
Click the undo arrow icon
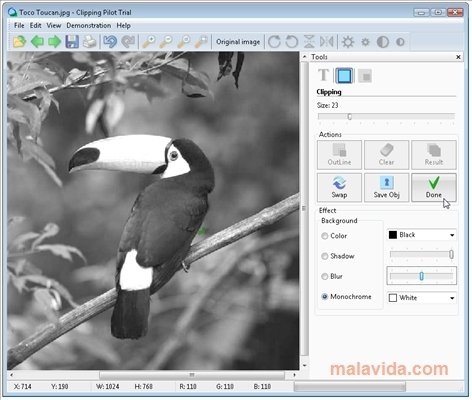110,42
